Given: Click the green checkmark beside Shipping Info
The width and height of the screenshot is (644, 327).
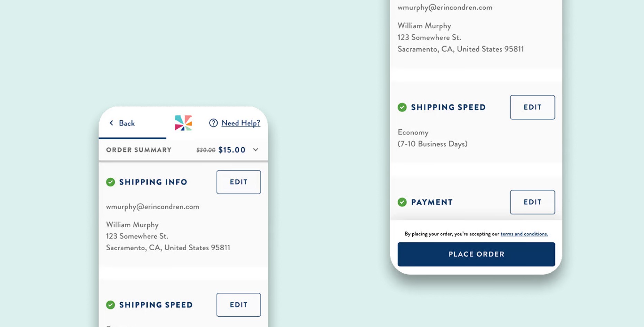Looking at the screenshot, I should 110,182.
